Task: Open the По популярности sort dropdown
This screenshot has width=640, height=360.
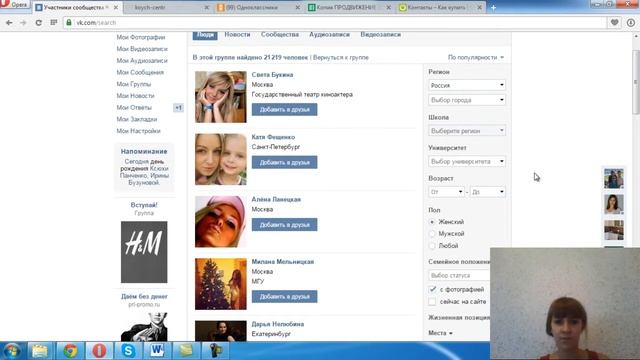Action: click(x=476, y=58)
